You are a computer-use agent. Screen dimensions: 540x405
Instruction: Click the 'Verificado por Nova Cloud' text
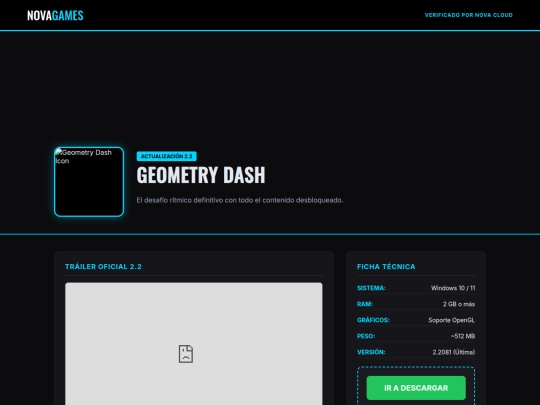pyautogui.click(x=468, y=15)
